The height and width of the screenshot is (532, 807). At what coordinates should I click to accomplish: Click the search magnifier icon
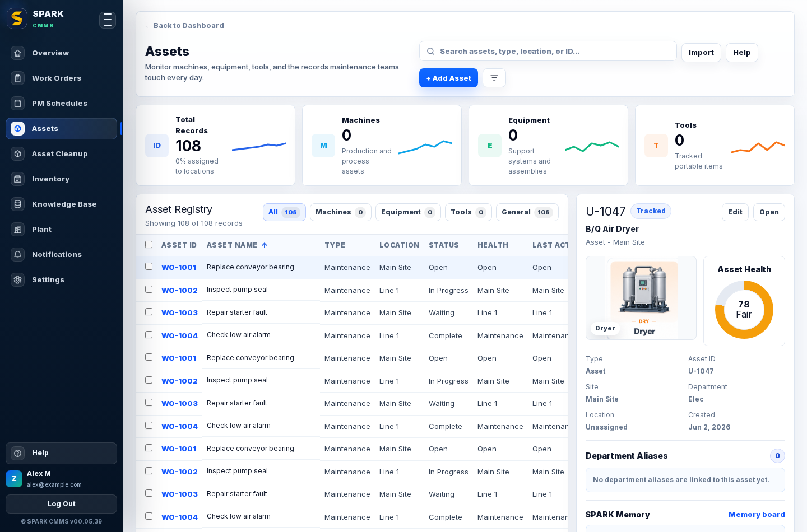tap(430, 52)
